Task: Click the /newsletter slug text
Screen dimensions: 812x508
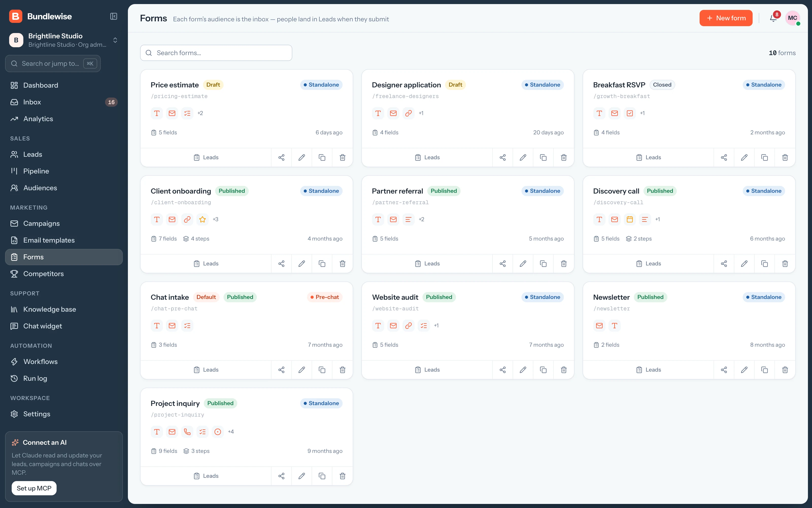Action: pos(611,308)
